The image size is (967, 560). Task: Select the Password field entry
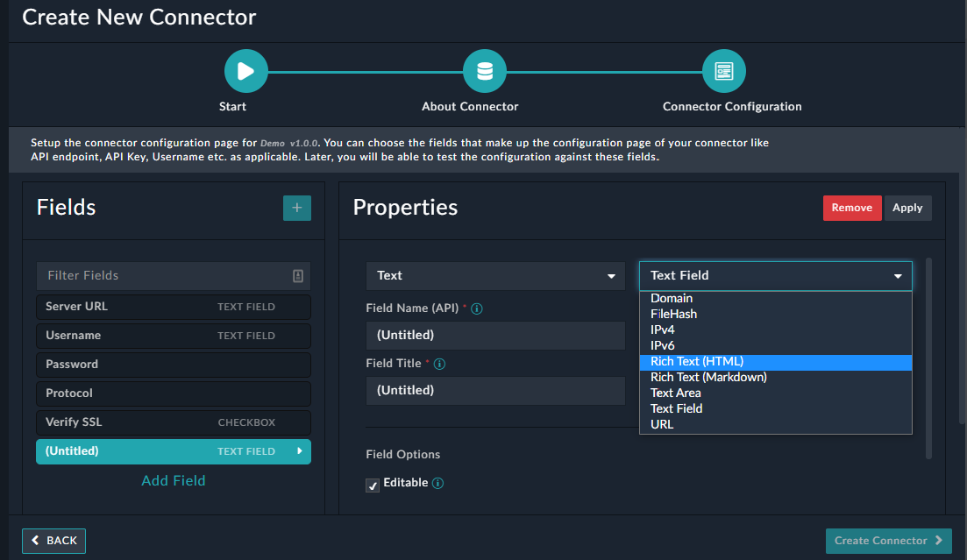(x=173, y=364)
